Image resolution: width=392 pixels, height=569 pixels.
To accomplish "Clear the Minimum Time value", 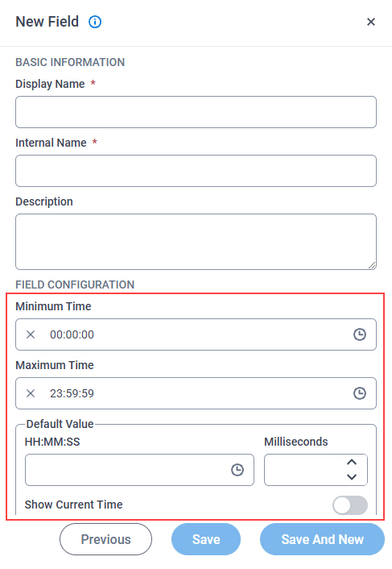I will [31, 334].
